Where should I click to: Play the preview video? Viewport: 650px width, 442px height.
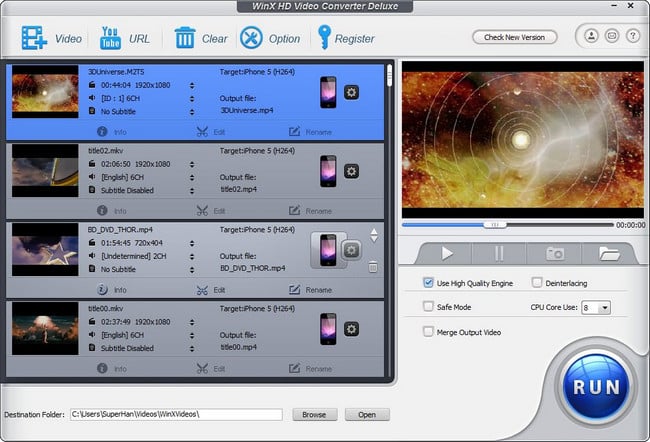tap(446, 253)
